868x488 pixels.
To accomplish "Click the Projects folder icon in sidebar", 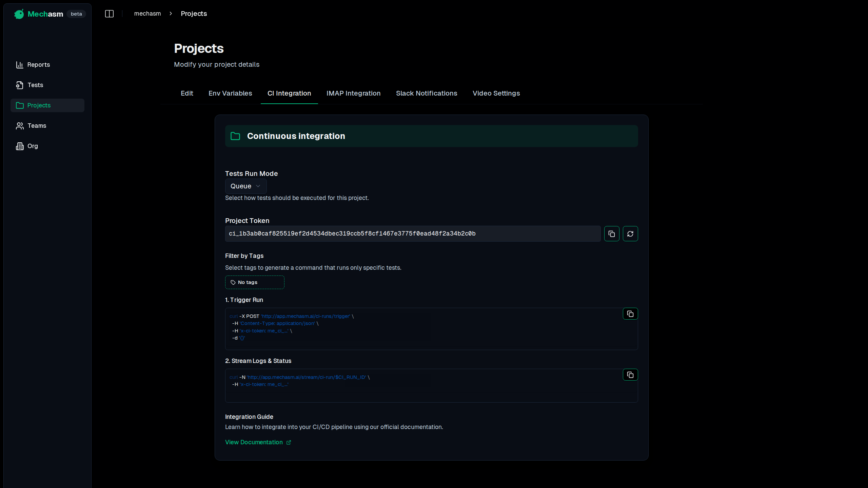I will [x=20, y=105].
